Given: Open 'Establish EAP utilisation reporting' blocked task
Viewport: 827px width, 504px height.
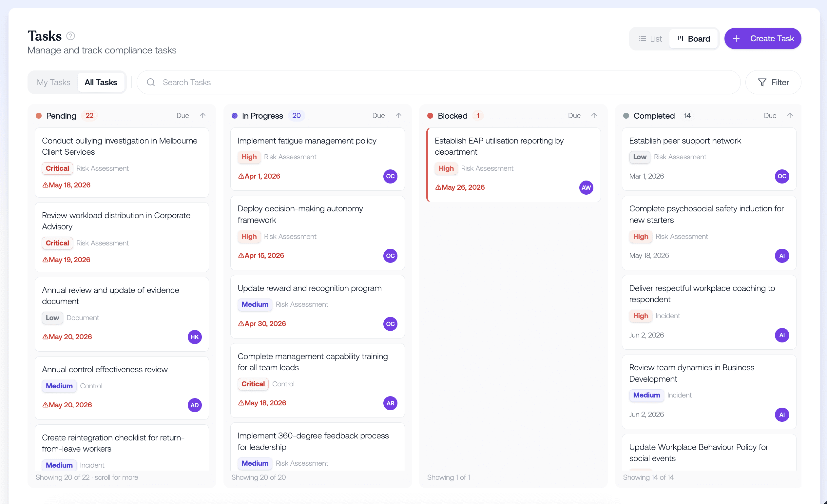Looking at the screenshot, I should pyautogui.click(x=513, y=165).
